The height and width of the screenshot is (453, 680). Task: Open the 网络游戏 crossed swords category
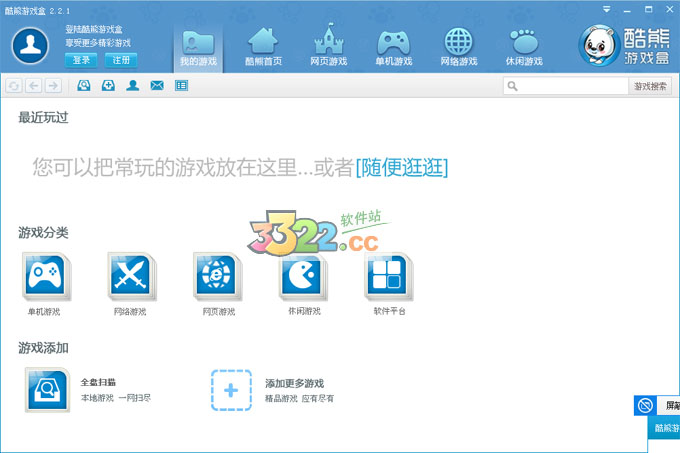pyautogui.click(x=131, y=276)
